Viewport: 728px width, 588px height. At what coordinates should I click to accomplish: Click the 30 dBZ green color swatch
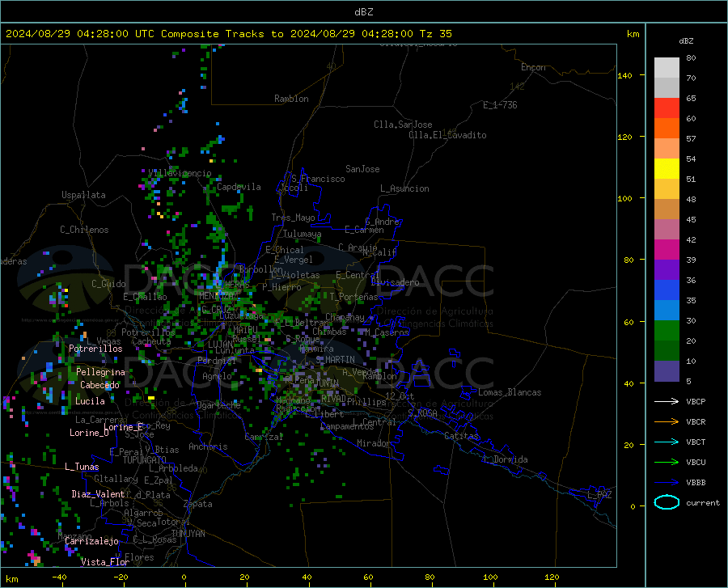667,331
